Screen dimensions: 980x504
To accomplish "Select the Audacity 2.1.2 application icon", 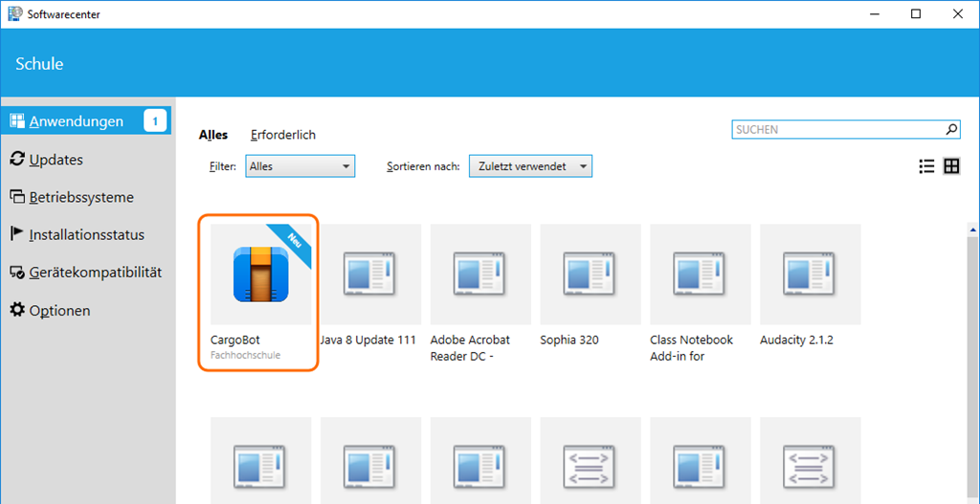I will [811, 274].
